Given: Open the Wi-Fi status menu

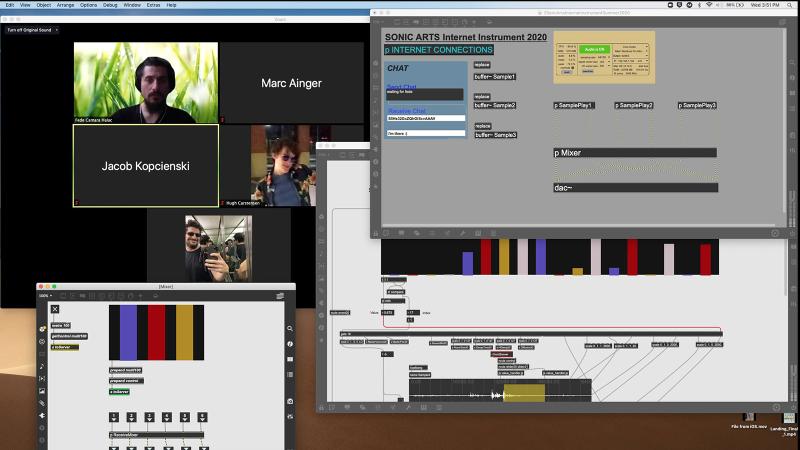Looking at the screenshot, I should [709, 5].
